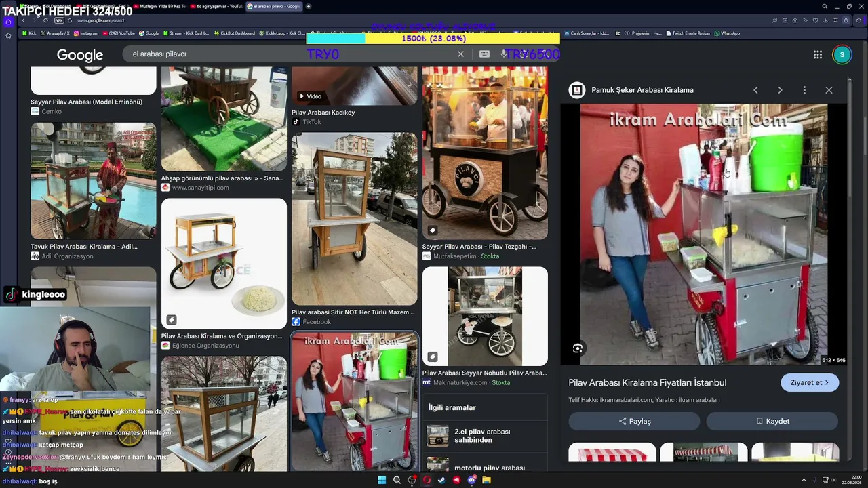Switch to Opera browser in the taskbar
Image resolution: width=868 pixels, height=488 pixels.
[x=427, y=481]
